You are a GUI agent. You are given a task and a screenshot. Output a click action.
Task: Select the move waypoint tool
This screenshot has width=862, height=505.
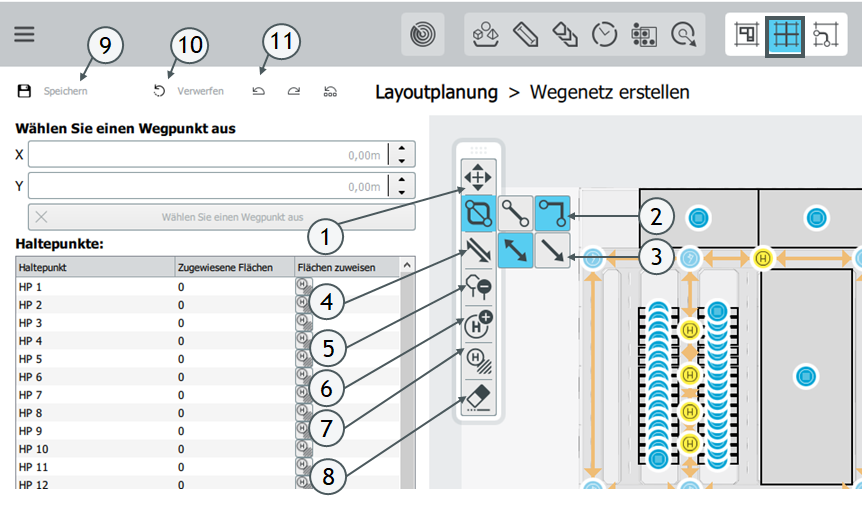coord(477,177)
